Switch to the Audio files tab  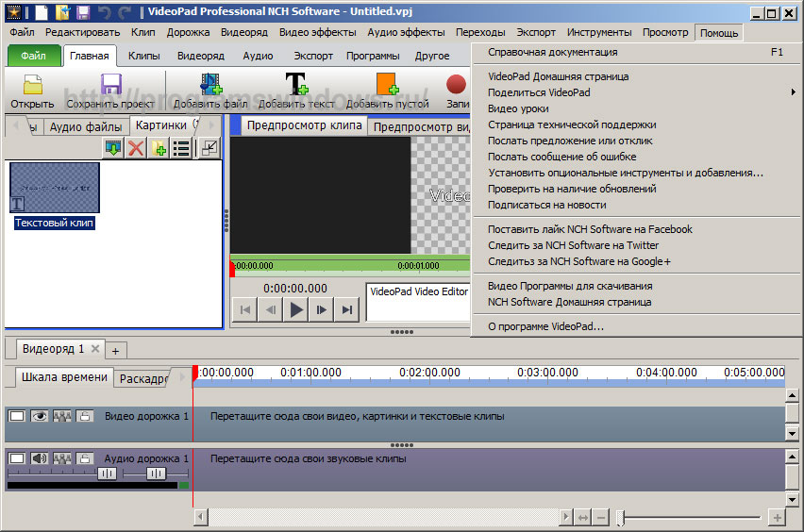86,126
